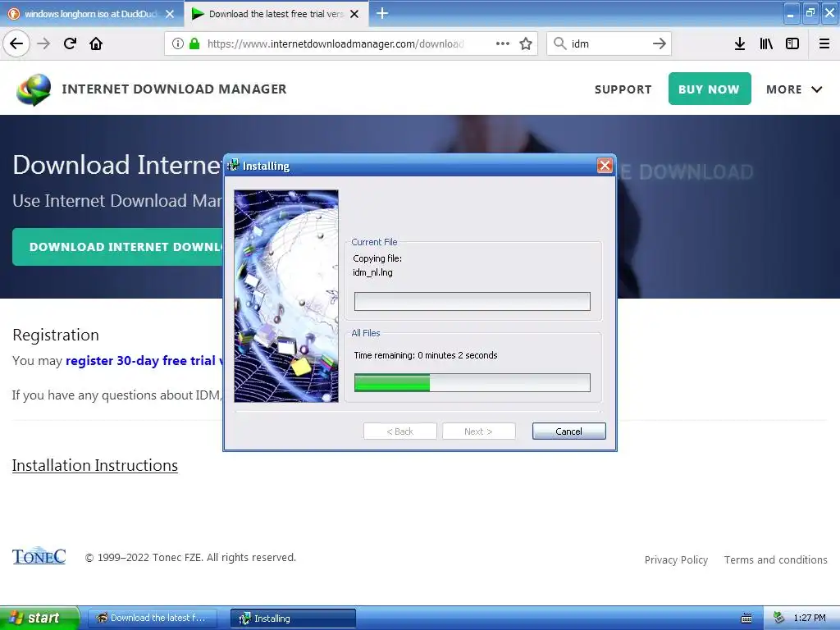Viewport: 840px width, 630px height.
Task: Open Terms and conditions link
Action: [776, 559]
